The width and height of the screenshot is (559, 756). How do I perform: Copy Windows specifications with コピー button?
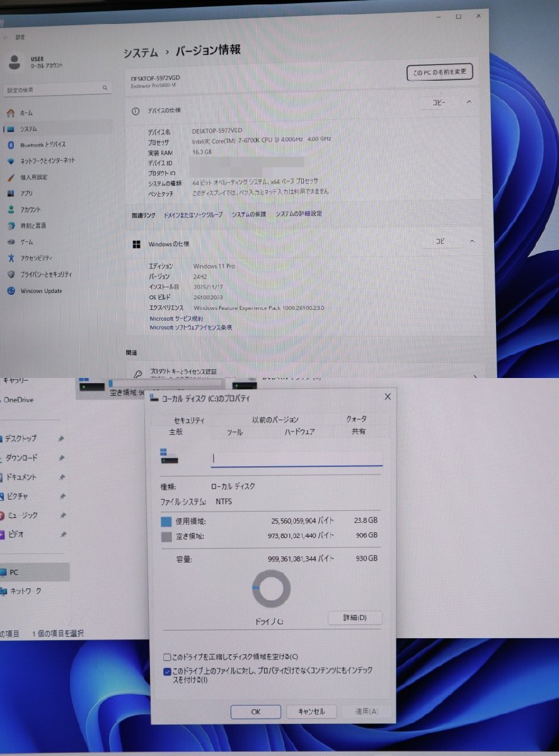[x=441, y=241]
